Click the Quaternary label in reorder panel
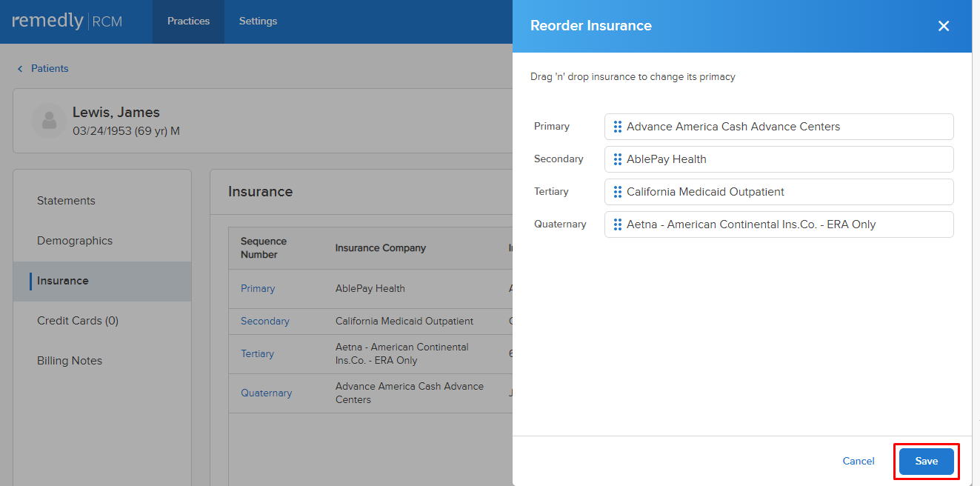This screenshot has width=980, height=486. click(560, 224)
